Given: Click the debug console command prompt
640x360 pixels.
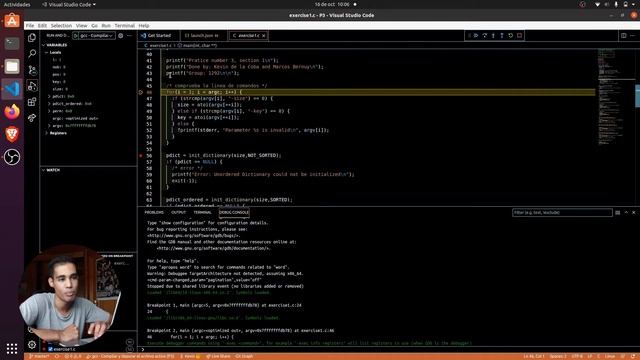Looking at the screenshot, I should coord(388,350).
